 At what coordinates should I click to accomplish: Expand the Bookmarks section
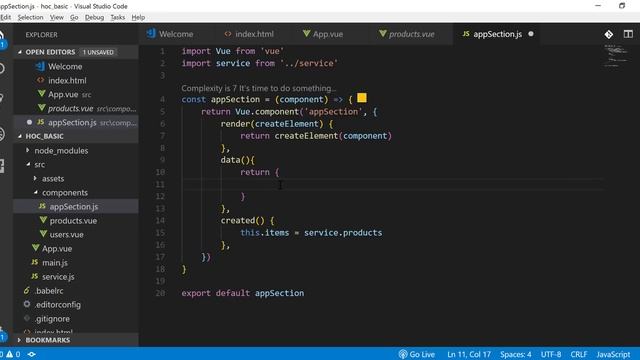pyautogui.click(x=20, y=340)
